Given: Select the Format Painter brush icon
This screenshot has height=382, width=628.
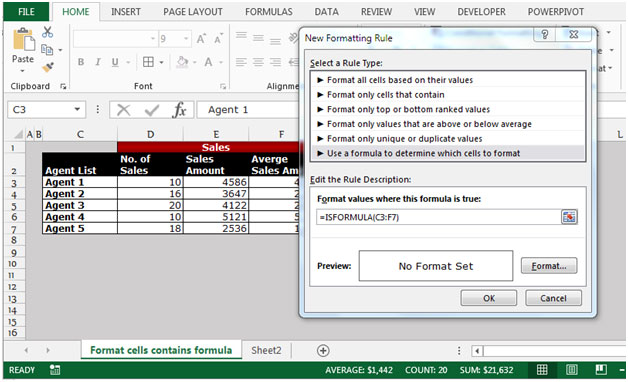Looking at the screenshot, I should (x=47, y=67).
